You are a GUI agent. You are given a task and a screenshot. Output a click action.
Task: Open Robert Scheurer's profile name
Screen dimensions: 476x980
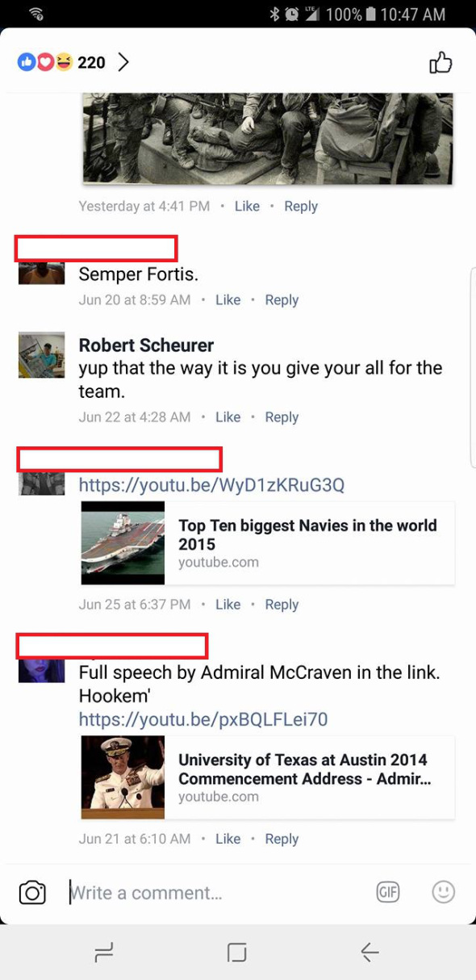(x=146, y=346)
